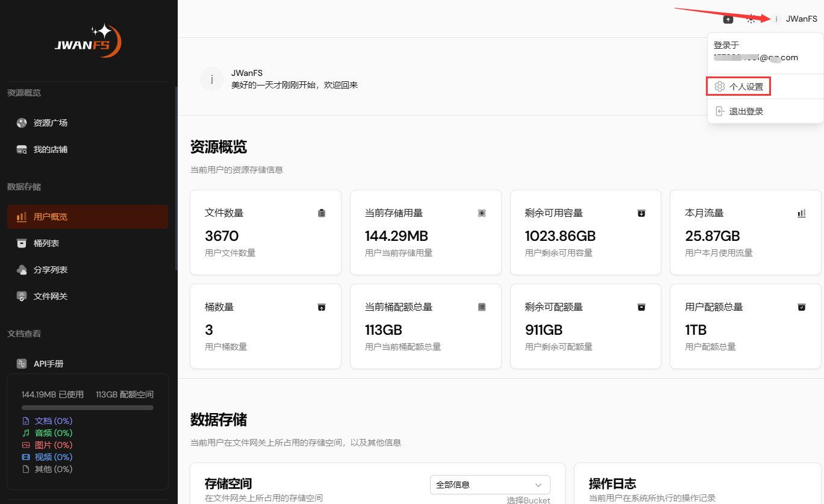Open the API手册 sidebar entry
The image size is (824, 504).
(88, 364)
